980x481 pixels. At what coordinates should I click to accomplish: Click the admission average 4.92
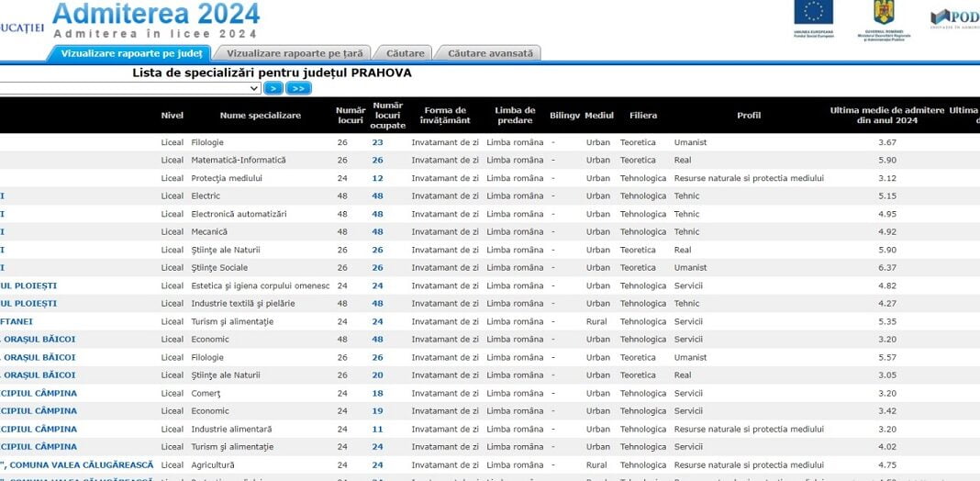click(887, 231)
